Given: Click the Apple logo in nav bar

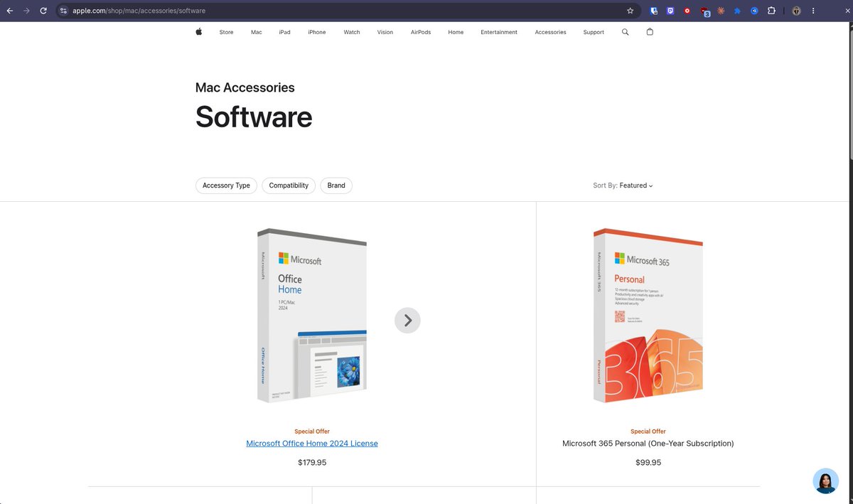Looking at the screenshot, I should [x=199, y=31].
